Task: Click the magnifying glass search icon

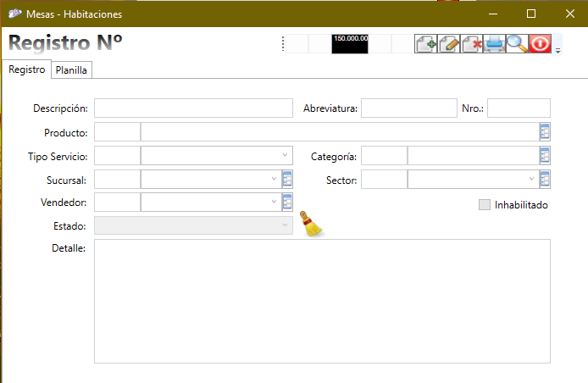Action: [517, 44]
